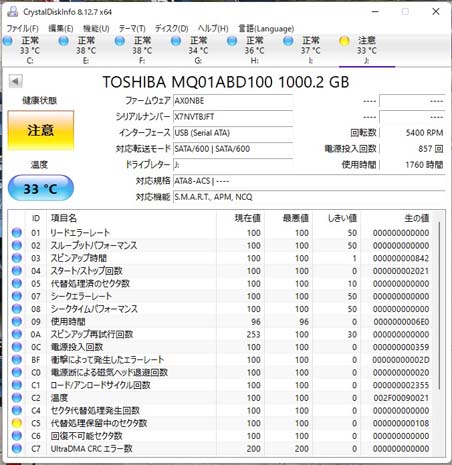Click status icon for C6 回復不可能セクタ数

tap(17, 436)
